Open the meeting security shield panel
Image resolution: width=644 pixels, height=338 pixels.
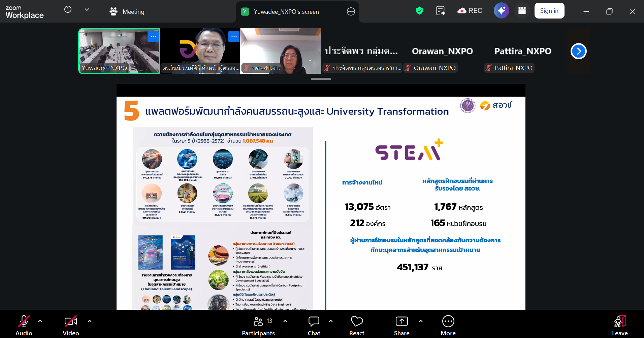[x=419, y=10]
